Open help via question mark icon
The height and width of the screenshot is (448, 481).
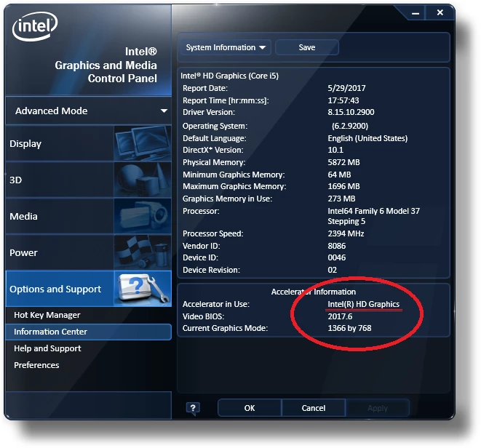coord(193,409)
